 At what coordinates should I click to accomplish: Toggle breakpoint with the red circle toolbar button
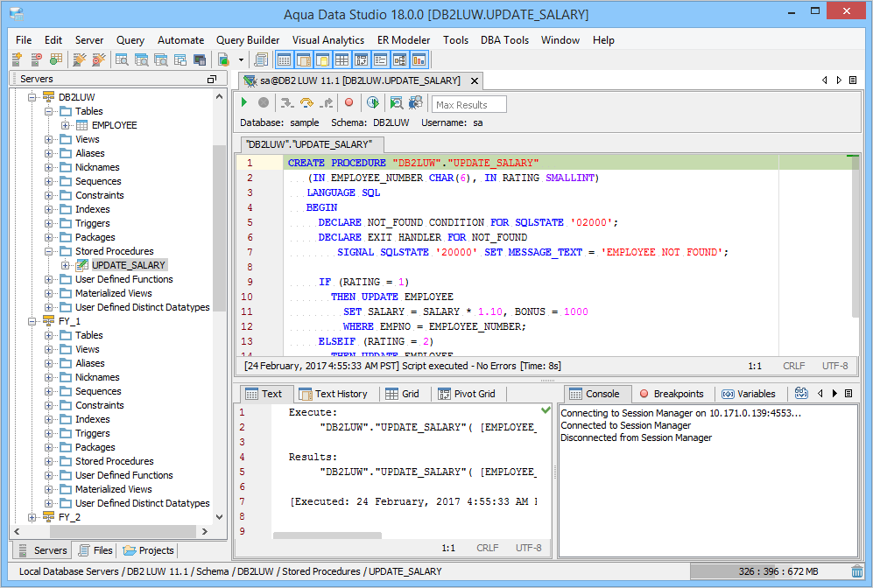point(348,103)
